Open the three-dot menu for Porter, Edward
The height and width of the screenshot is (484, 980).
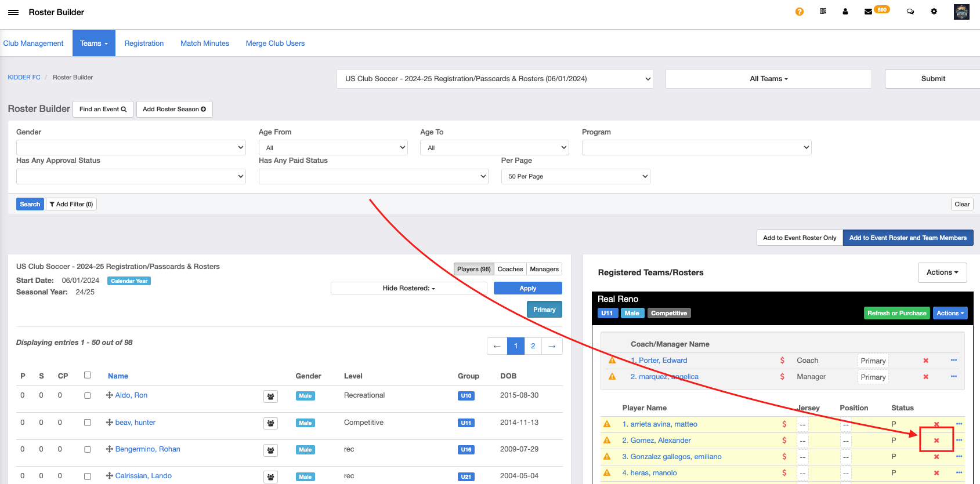pyautogui.click(x=953, y=361)
